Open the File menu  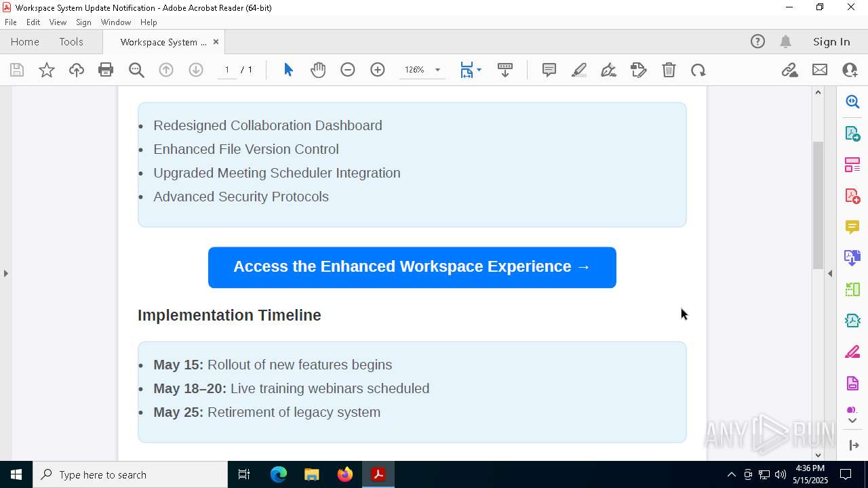11,22
